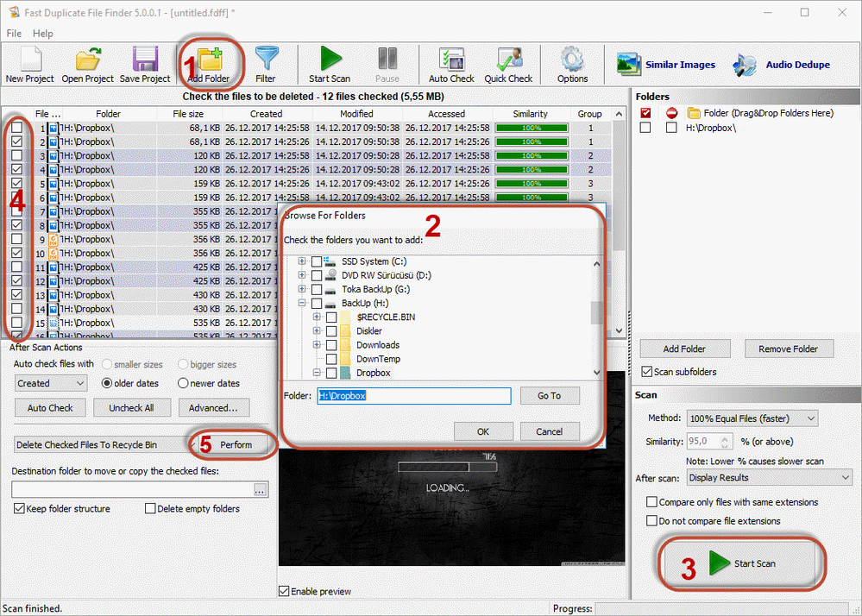Image resolution: width=862 pixels, height=616 pixels.
Task: Check file row 9 checkbox
Action: 16,239
